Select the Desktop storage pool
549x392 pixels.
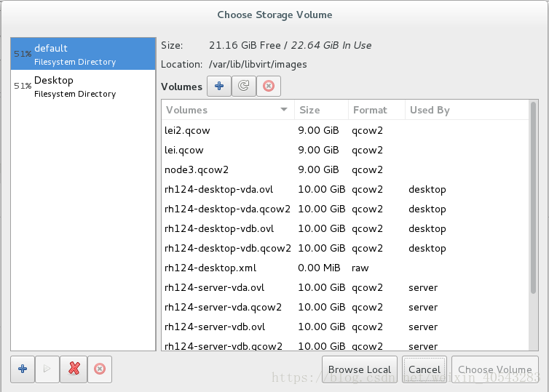click(x=83, y=86)
